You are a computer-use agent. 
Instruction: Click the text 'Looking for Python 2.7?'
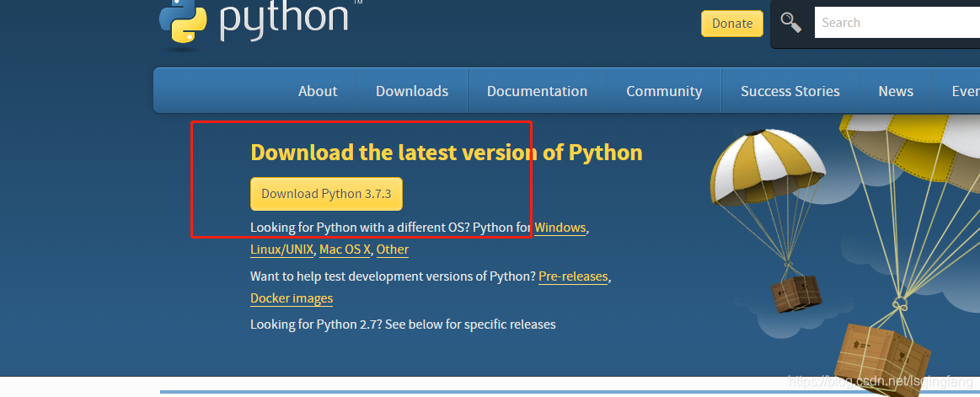(316, 325)
